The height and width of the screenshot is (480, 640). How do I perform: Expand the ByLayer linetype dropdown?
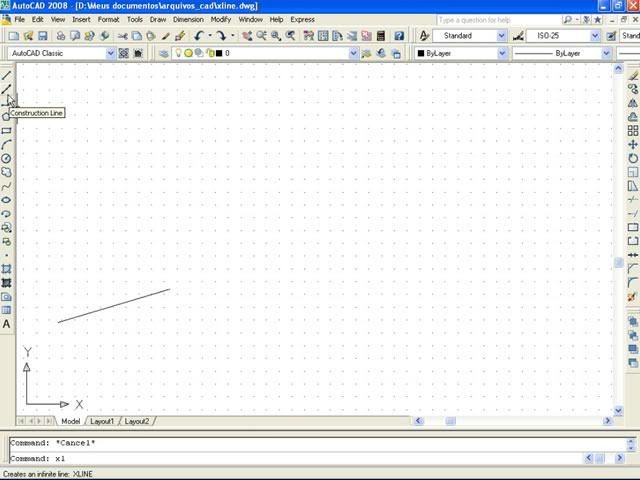[606, 53]
